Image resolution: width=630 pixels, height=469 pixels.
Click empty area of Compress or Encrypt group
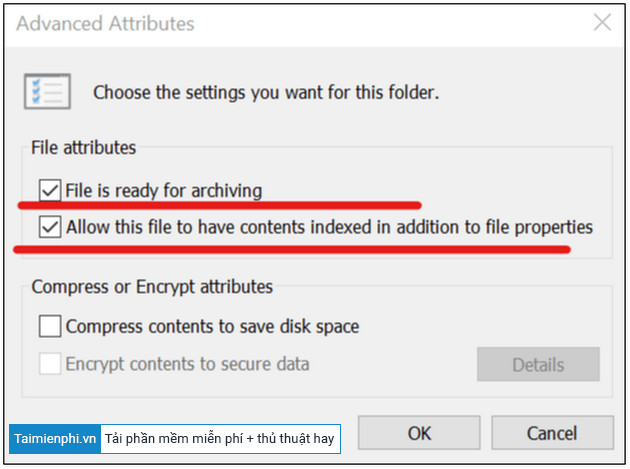(442, 317)
